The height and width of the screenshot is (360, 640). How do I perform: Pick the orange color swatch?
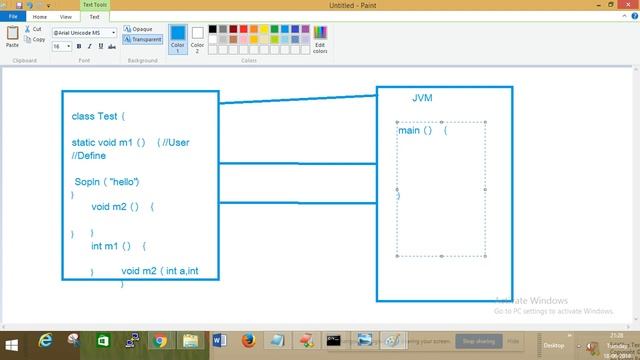(254, 29)
